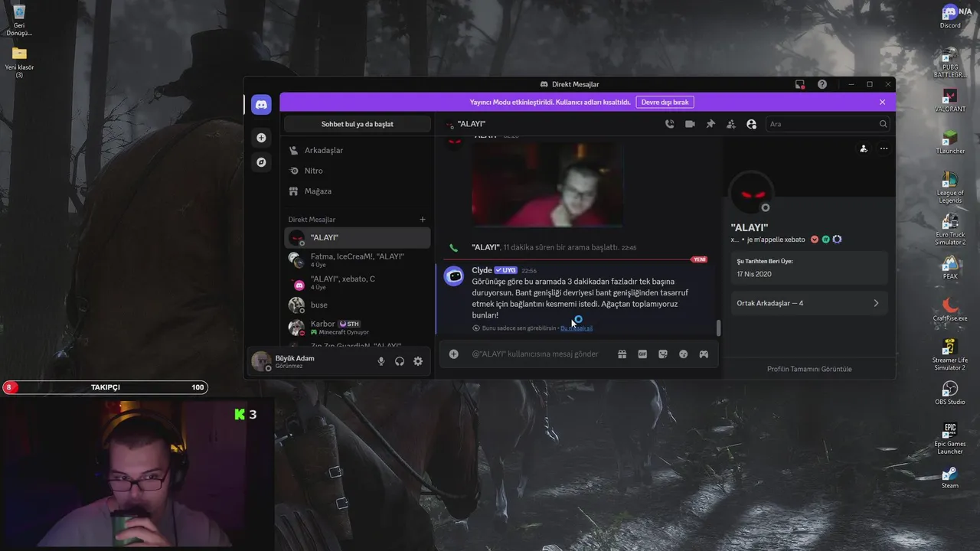
Task: Open the emoji picker
Action: click(x=684, y=354)
